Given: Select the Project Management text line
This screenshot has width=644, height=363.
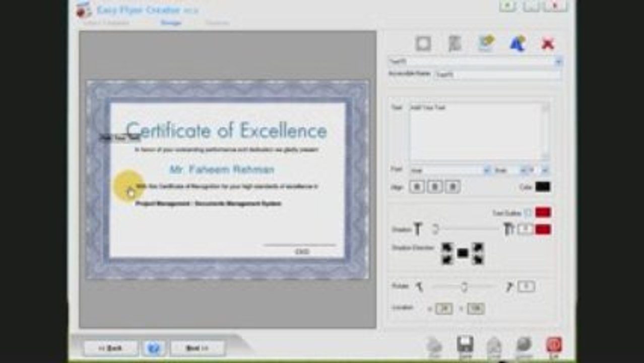Looking at the screenshot, I should [209, 204].
